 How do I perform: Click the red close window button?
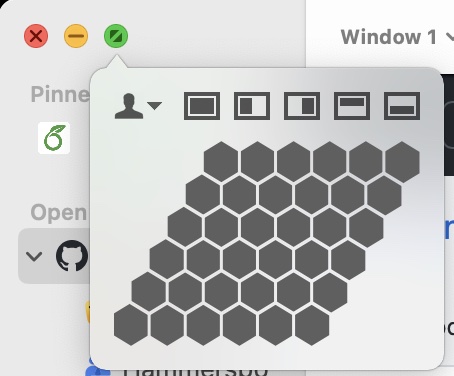36,36
